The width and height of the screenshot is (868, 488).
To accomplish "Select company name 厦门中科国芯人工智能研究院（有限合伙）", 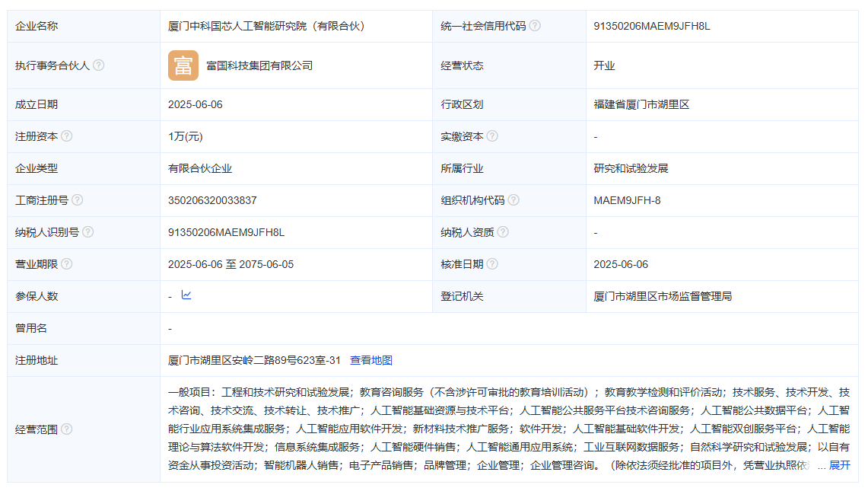I will (266, 26).
